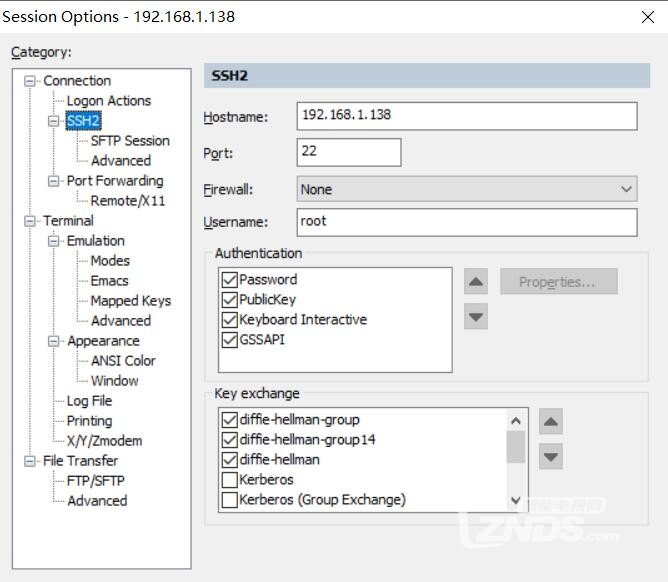Collapse the Terminal tree node
668x582 pixels.
click(29, 221)
